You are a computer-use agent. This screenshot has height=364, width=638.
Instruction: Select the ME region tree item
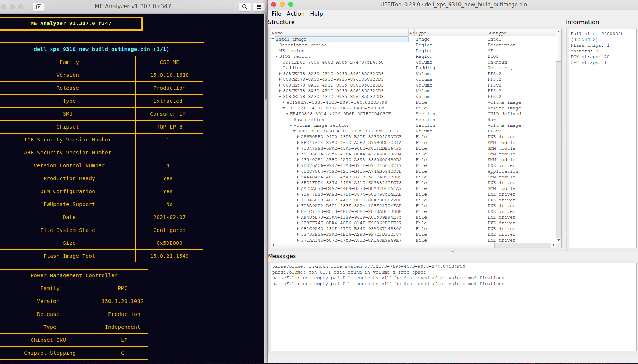click(x=292, y=51)
